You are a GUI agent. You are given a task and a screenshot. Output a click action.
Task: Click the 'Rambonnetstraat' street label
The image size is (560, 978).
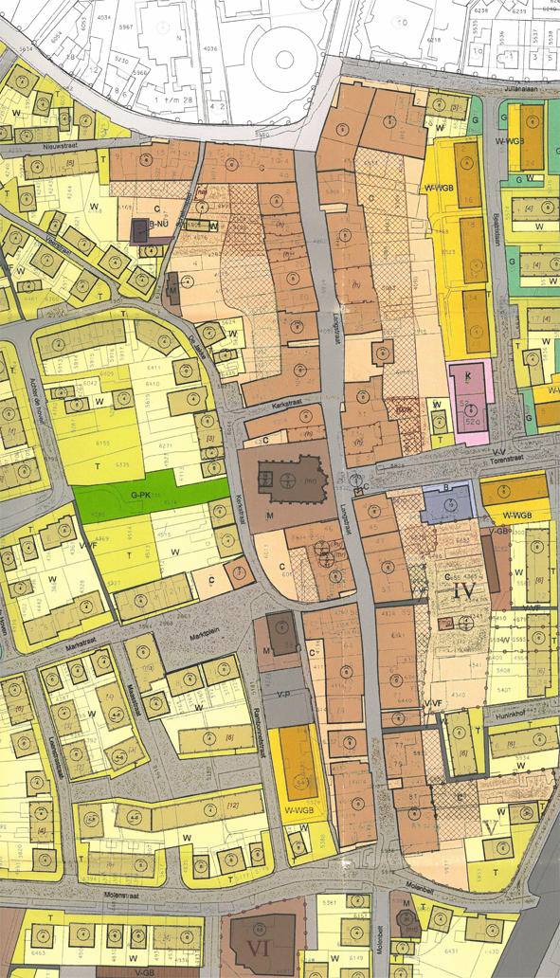pos(259,733)
